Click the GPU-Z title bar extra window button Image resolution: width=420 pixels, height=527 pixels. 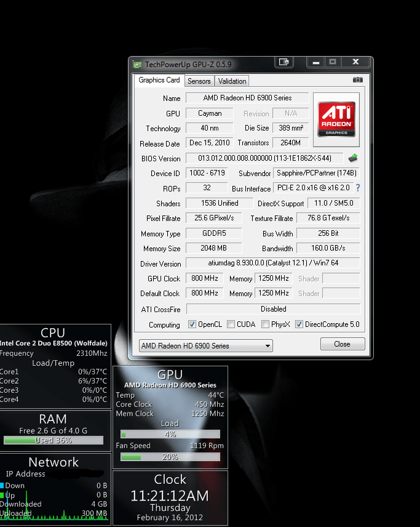coord(284,62)
